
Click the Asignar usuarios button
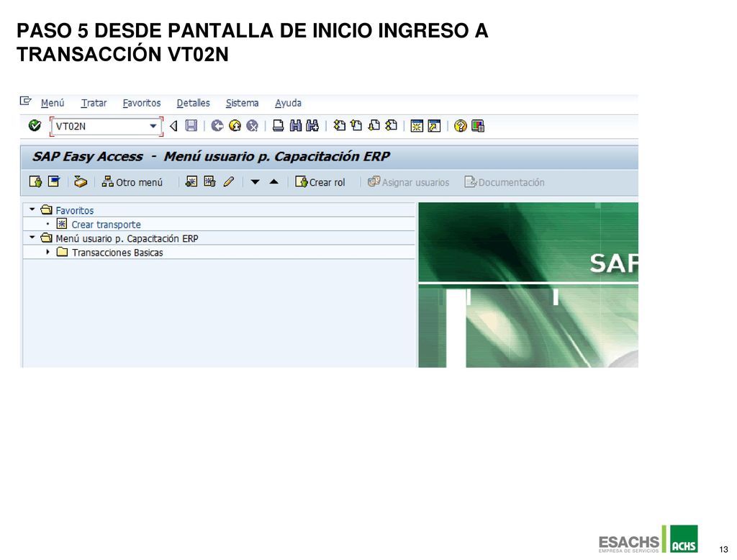pos(409,182)
